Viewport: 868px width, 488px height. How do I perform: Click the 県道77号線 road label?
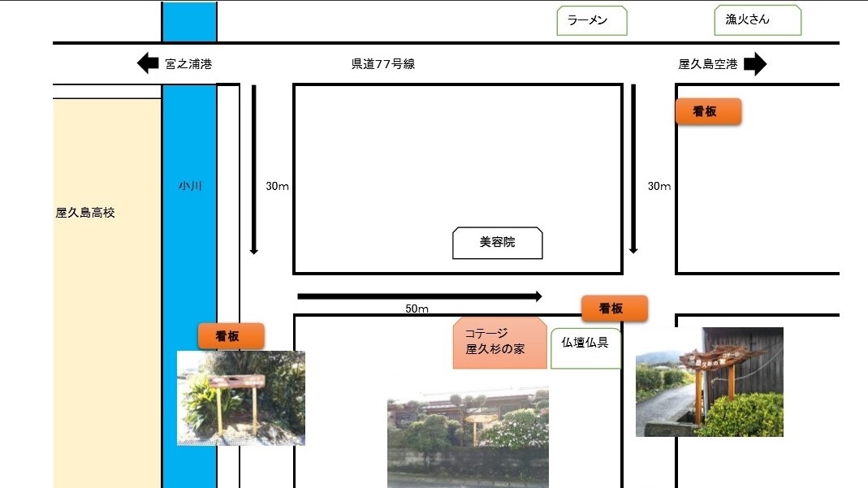click(383, 64)
